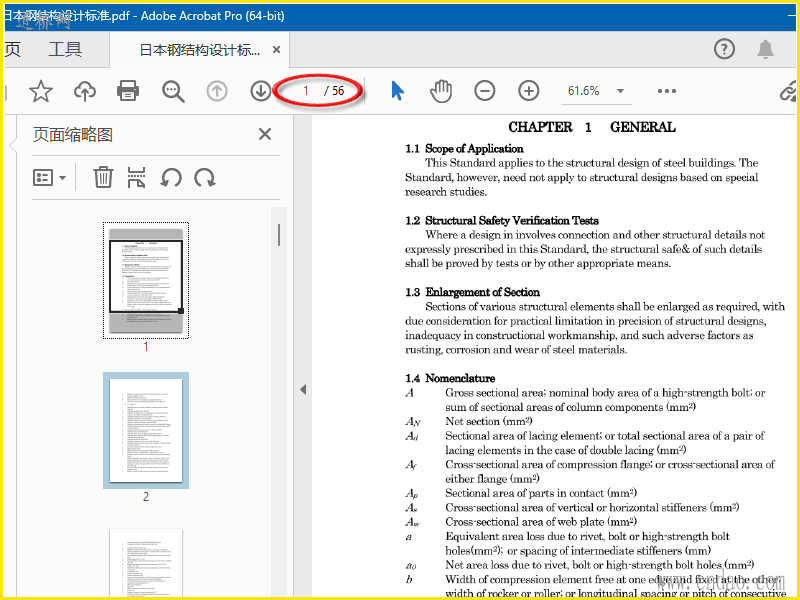Close the 日本钢结构设计标... document tab
Viewport: 800px width, 600px height.
pos(277,49)
